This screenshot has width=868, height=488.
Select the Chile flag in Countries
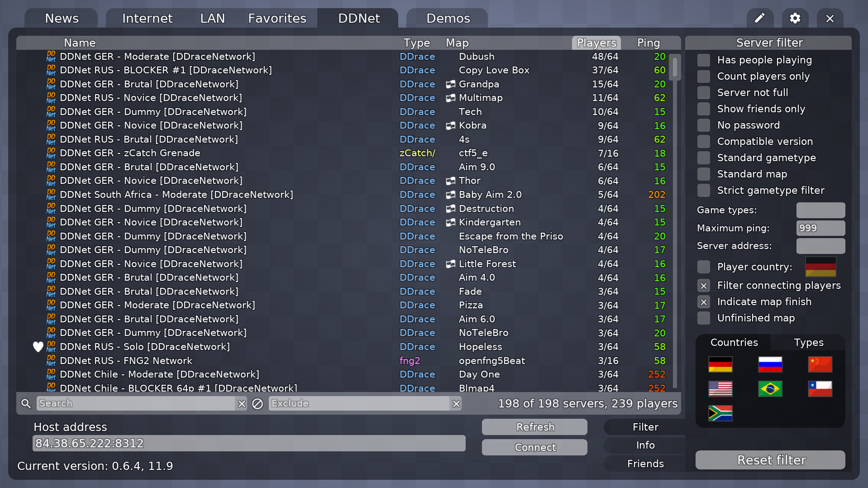(820, 388)
